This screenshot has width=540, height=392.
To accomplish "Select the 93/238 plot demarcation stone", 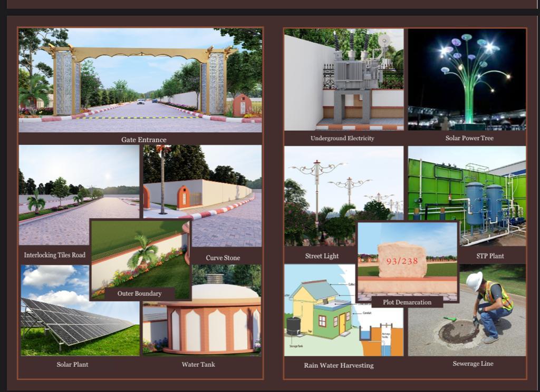I will point(402,261).
